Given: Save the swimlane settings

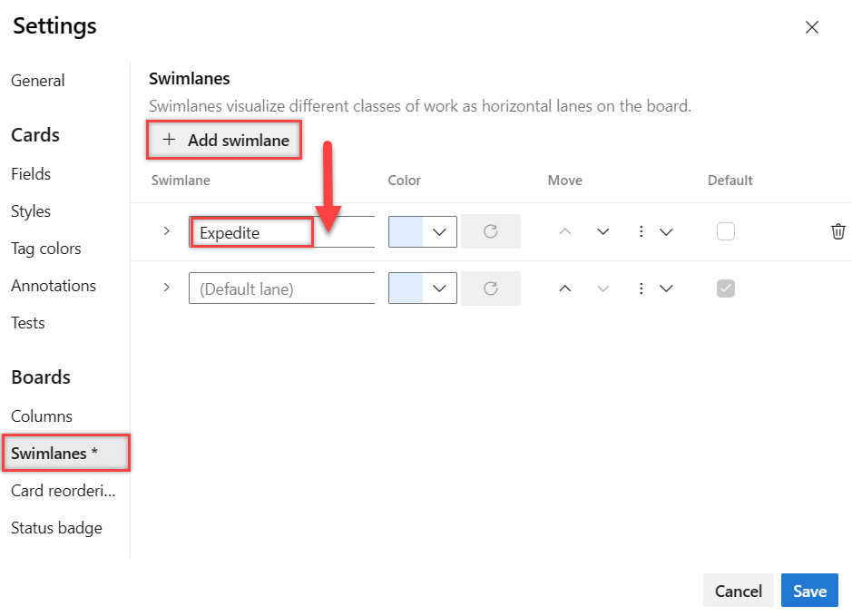Looking at the screenshot, I should click(809, 591).
